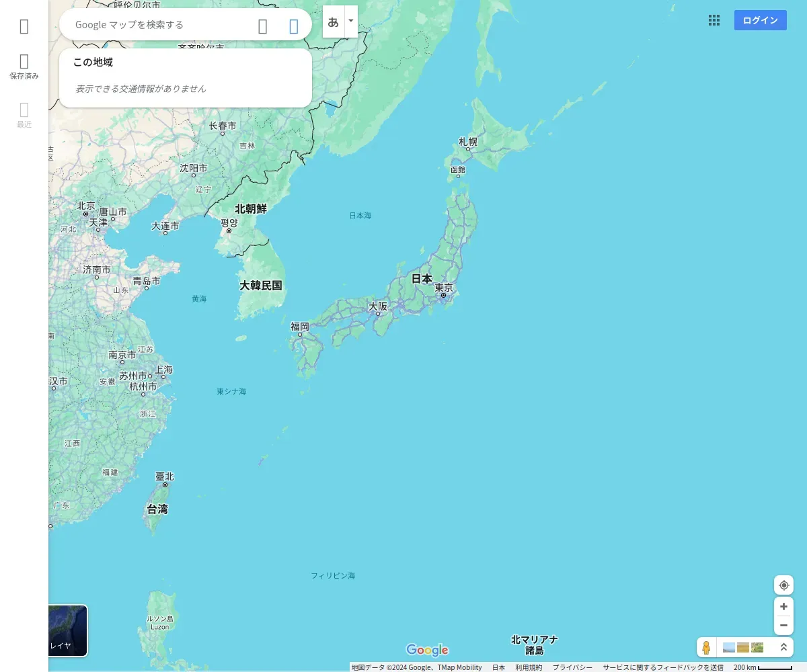Click the 日本 country label on the map
807x672 pixels.
(x=422, y=278)
